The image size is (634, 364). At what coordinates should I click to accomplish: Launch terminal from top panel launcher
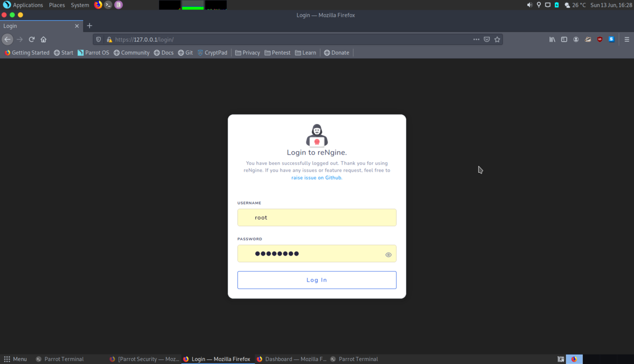coord(108,5)
